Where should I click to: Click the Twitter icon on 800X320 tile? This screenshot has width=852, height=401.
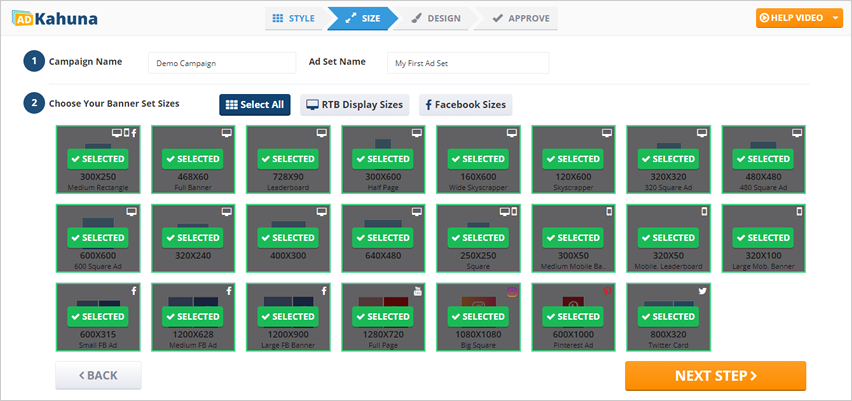coord(702,291)
